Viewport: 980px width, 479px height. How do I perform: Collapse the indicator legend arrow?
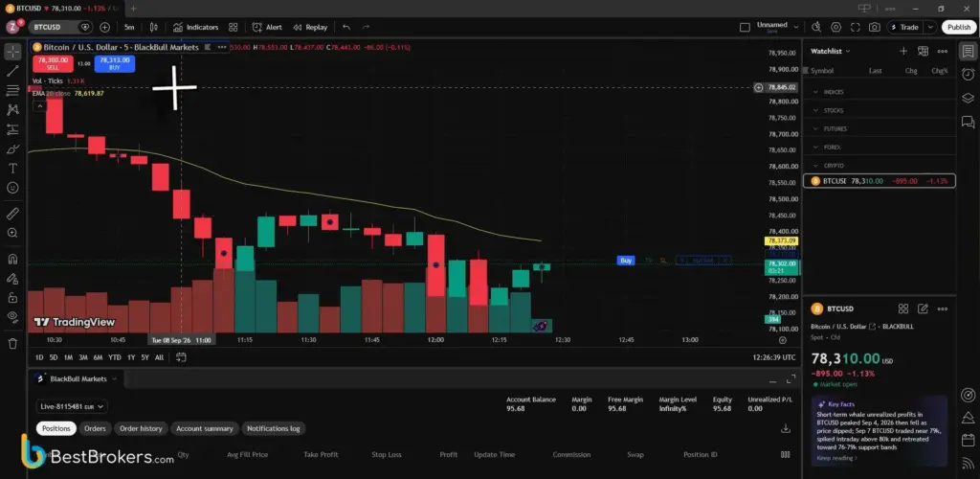pyautogui.click(x=39, y=106)
